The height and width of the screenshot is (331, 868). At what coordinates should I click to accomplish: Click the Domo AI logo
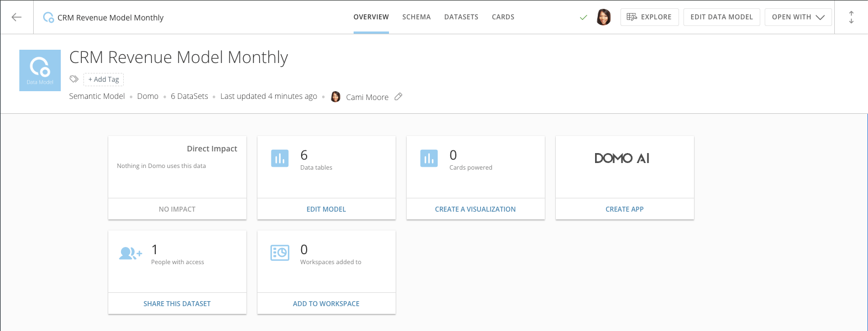[x=622, y=159]
